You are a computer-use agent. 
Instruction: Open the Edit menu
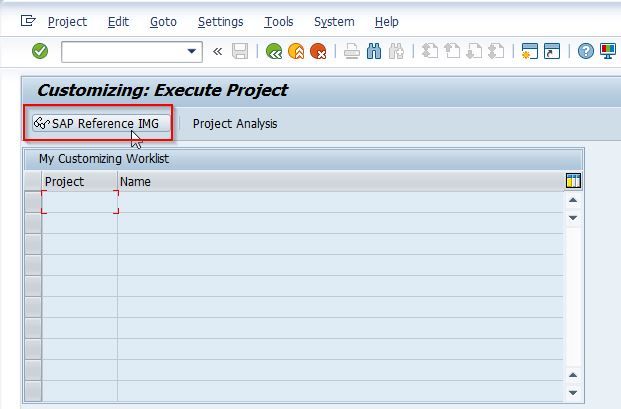(118, 22)
